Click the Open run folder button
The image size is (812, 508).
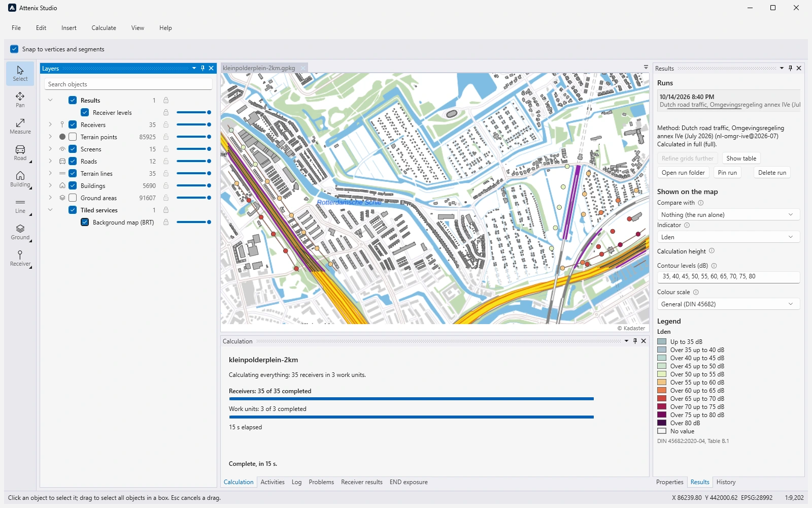pyautogui.click(x=683, y=173)
